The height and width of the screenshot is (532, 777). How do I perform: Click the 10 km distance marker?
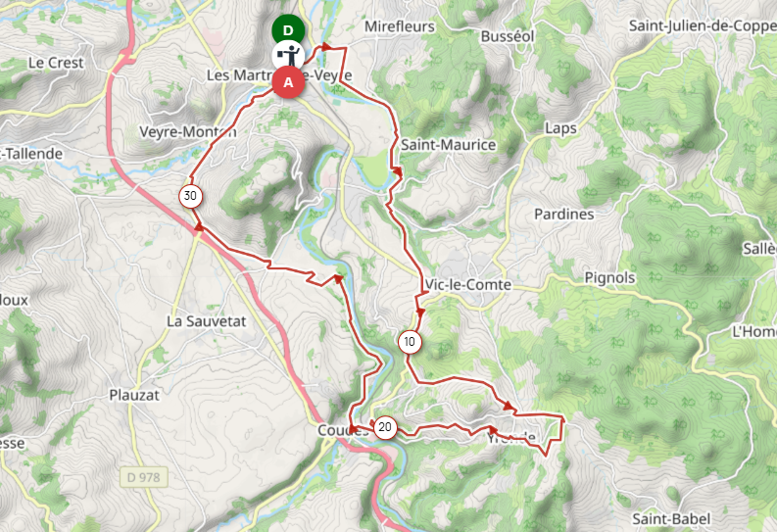pyautogui.click(x=410, y=342)
